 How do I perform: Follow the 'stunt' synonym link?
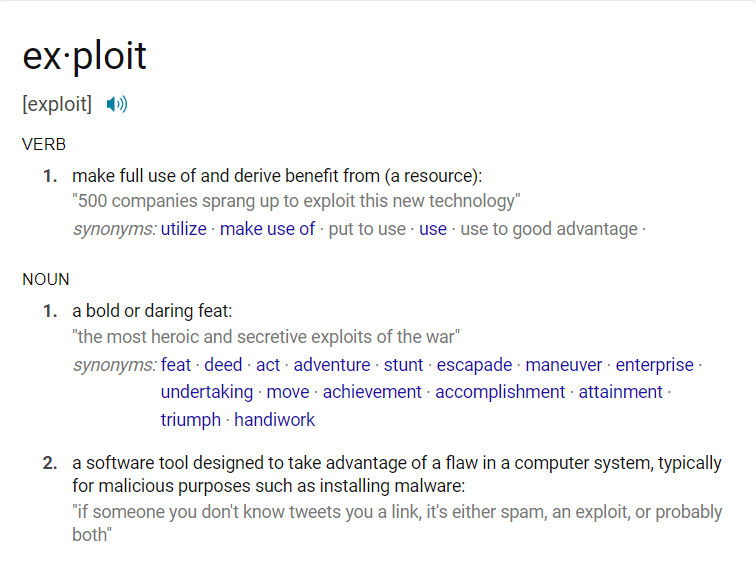coord(404,365)
